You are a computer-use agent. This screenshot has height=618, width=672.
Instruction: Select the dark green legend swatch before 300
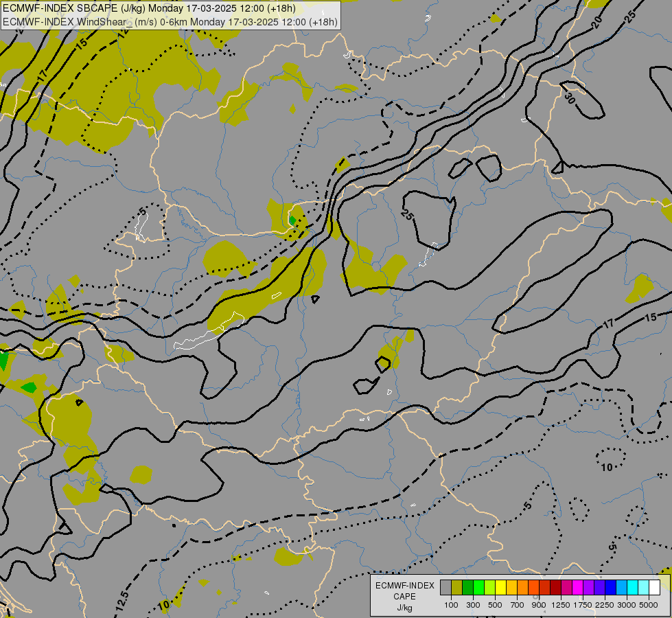tap(467, 588)
